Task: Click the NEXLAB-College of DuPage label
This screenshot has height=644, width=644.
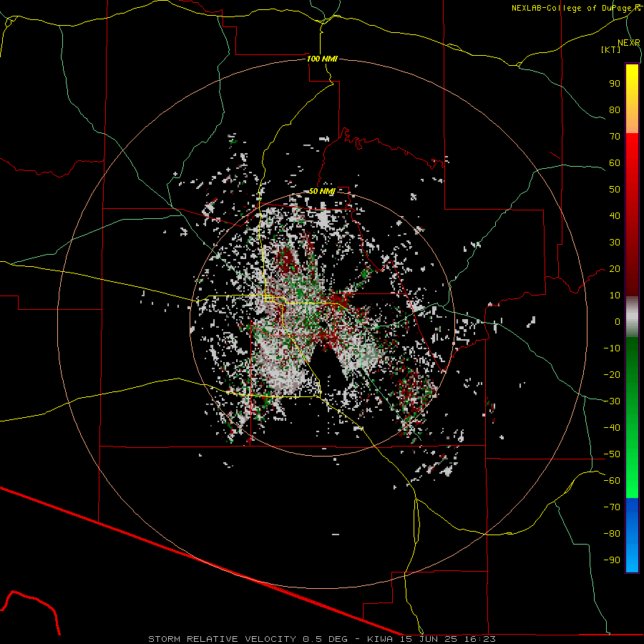Action: click(x=572, y=8)
